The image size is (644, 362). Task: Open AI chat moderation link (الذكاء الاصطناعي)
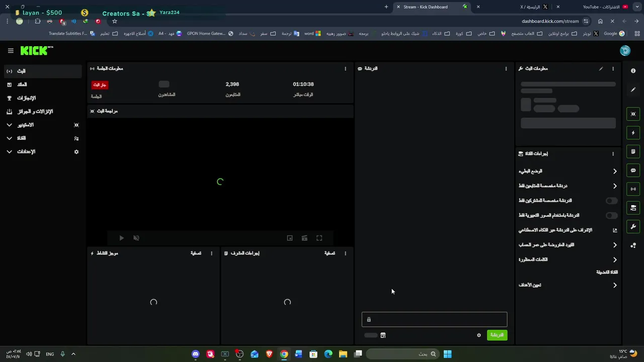(568, 230)
